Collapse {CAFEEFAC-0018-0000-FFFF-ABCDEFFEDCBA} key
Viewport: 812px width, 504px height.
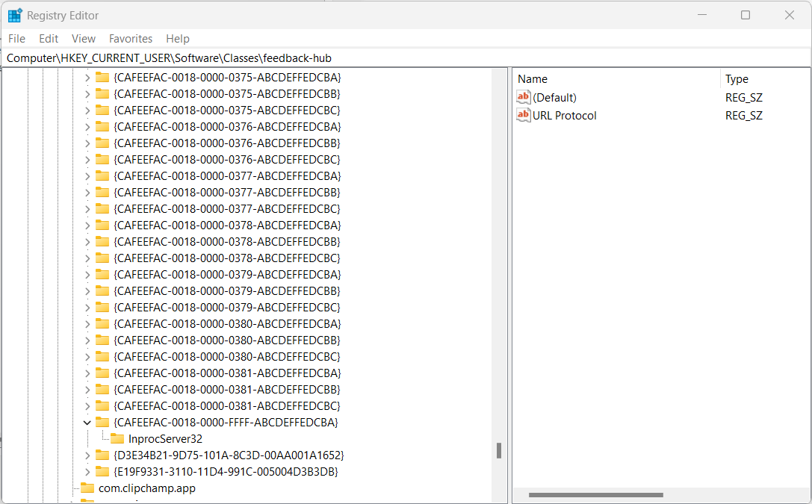87,423
